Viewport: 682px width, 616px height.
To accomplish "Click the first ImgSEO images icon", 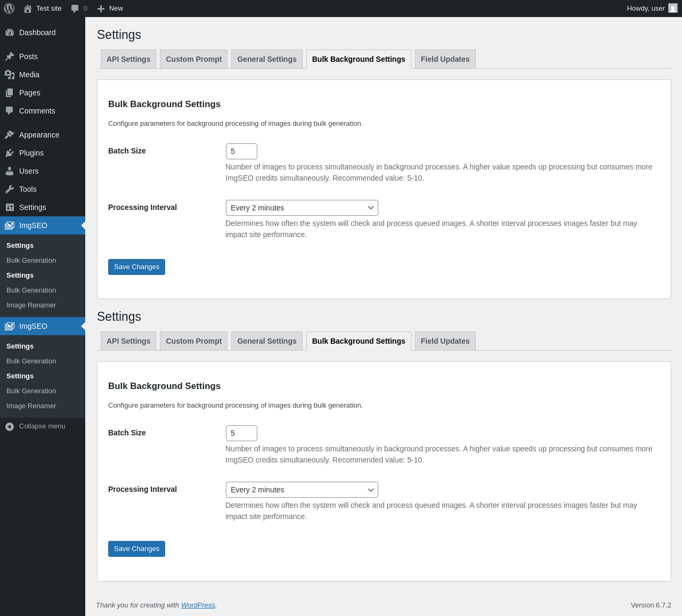I will pos(10,225).
